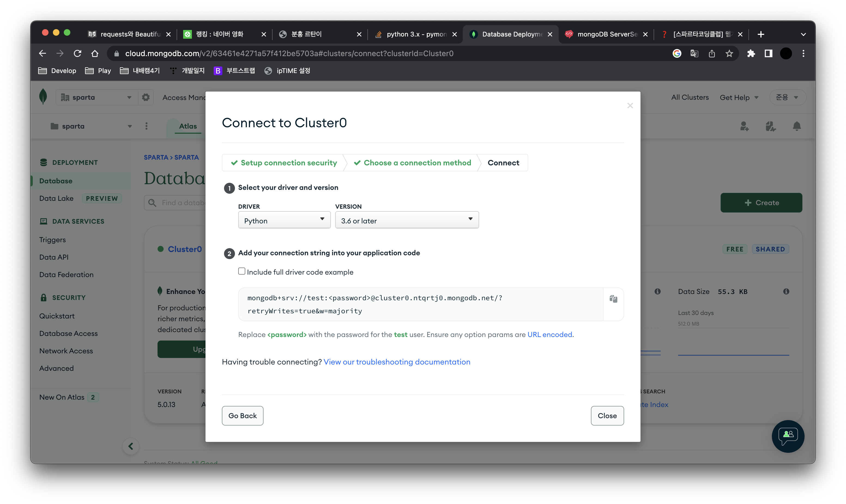This screenshot has height=504, width=846.
Task: Switch to the python 3.x - pymon tab
Action: (416, 34)
